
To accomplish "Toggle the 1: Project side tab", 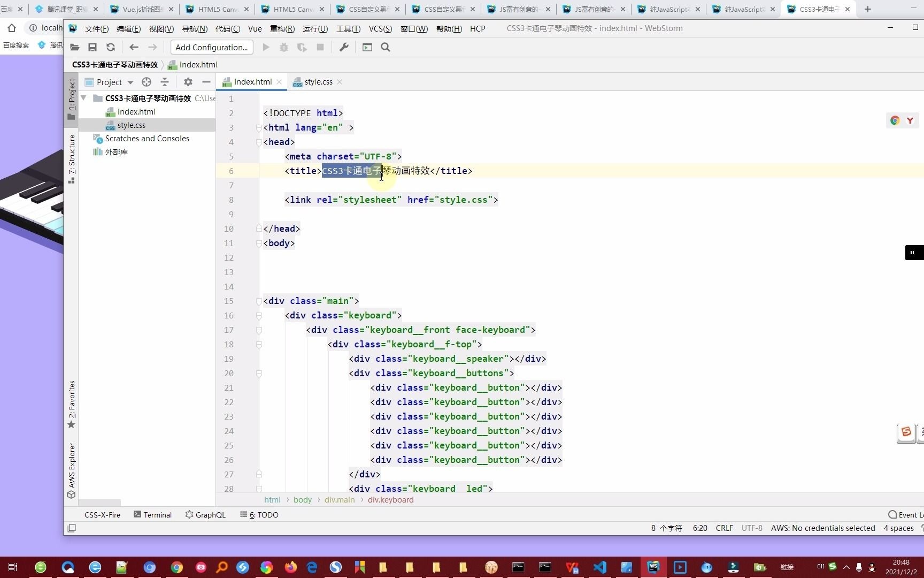I will click(x=71, y=100).
